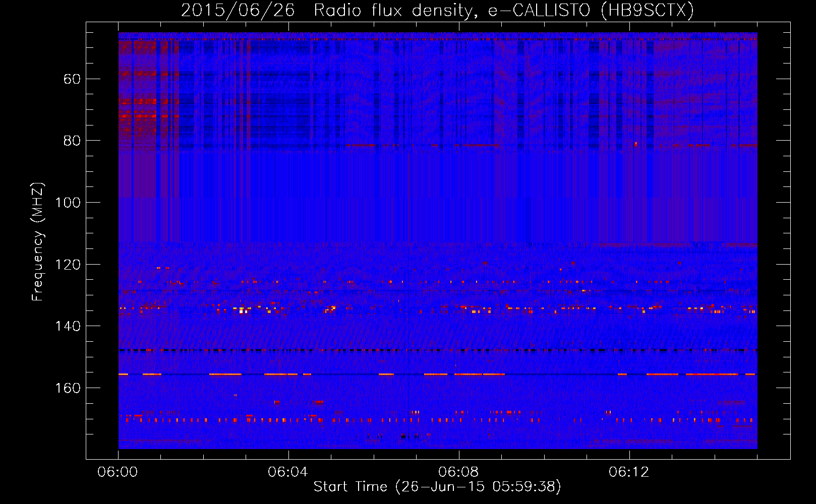Select the 140 frequency tick label

[68, 326]
